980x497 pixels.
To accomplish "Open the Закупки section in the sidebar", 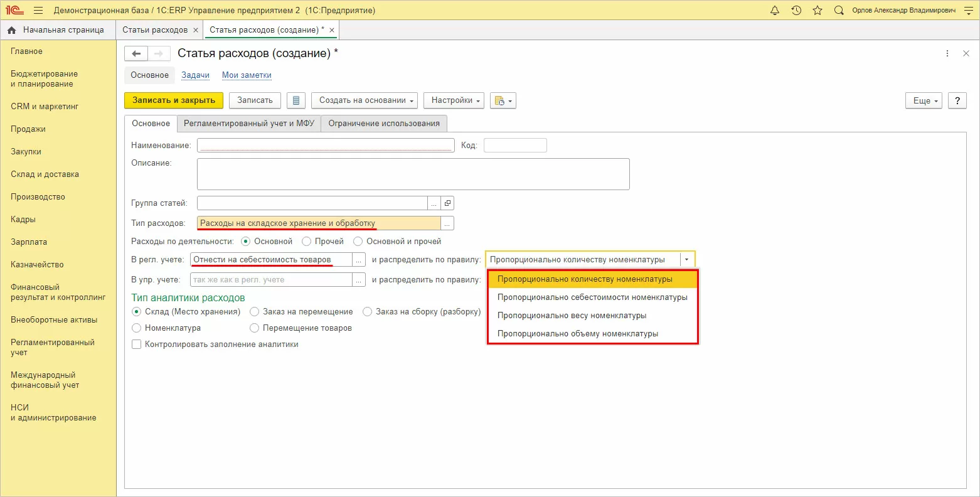I will coord(26,152).
